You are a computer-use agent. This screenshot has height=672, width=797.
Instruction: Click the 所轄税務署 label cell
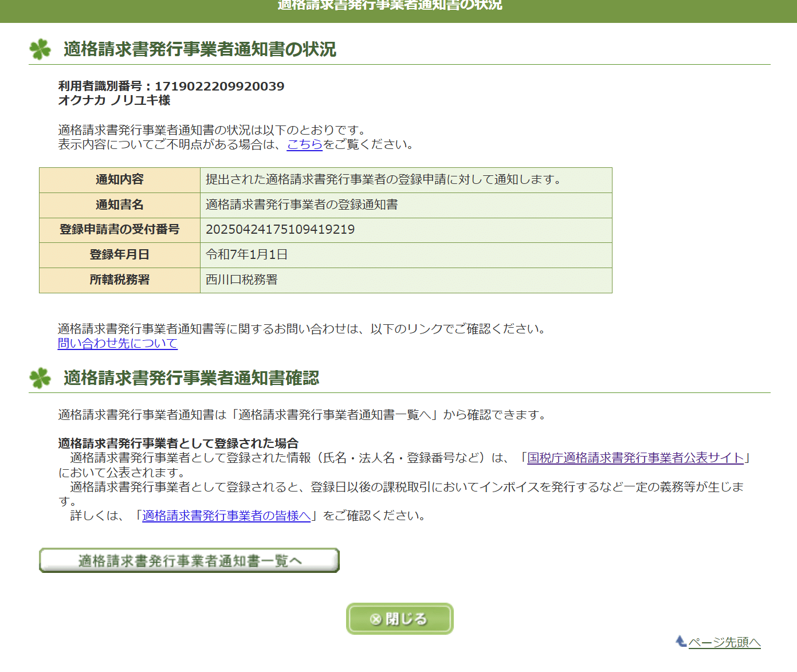[119, 280]
